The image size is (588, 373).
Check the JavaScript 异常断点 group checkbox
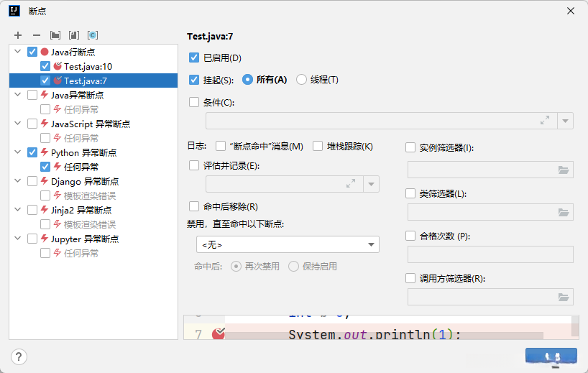coord(32,124)
